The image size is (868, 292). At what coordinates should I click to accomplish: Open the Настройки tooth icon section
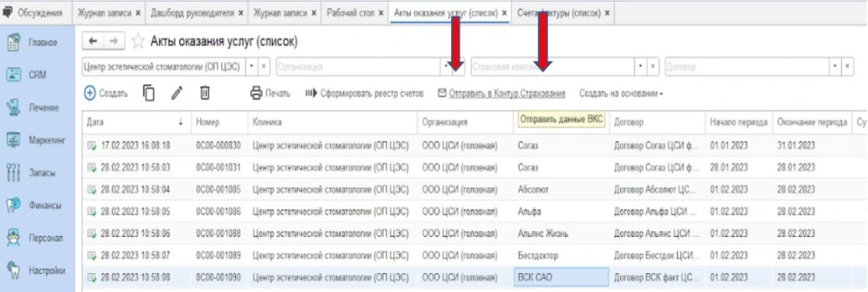(38, 271)
